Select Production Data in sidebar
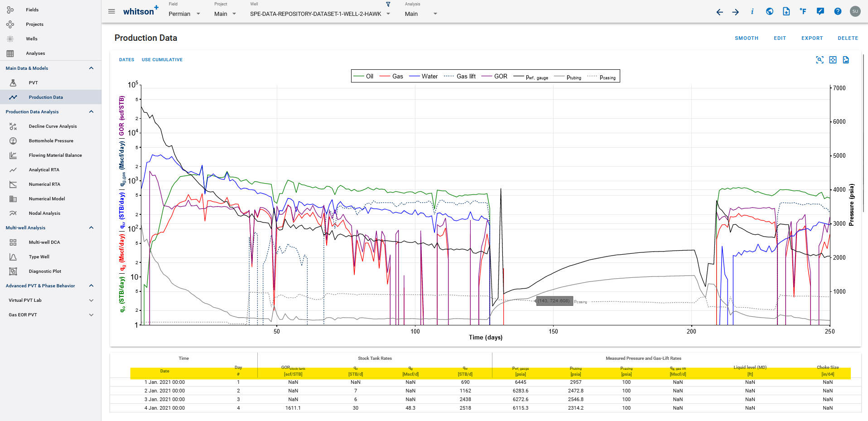 coord(50,97)
